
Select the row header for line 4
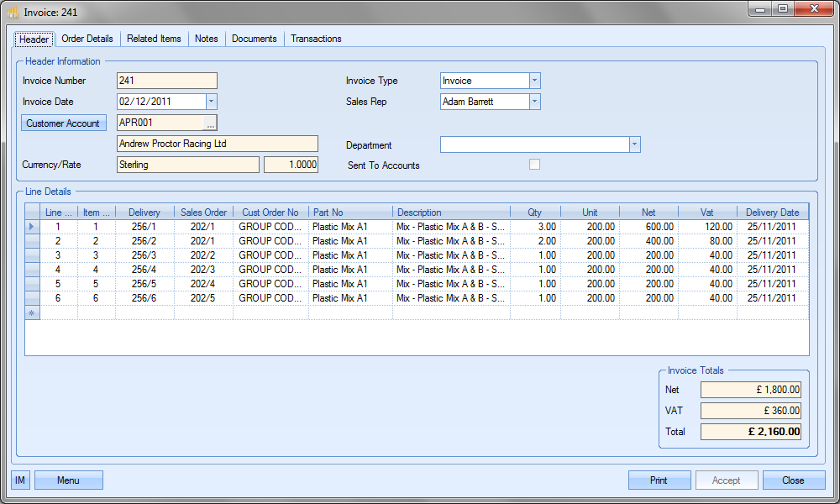[x=33, y=270]
